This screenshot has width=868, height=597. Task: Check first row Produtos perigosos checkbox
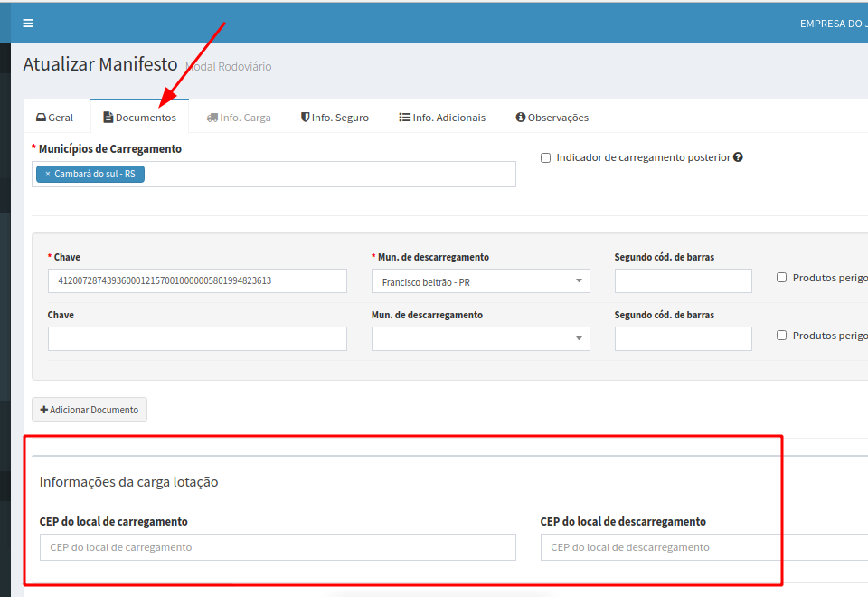781,278
